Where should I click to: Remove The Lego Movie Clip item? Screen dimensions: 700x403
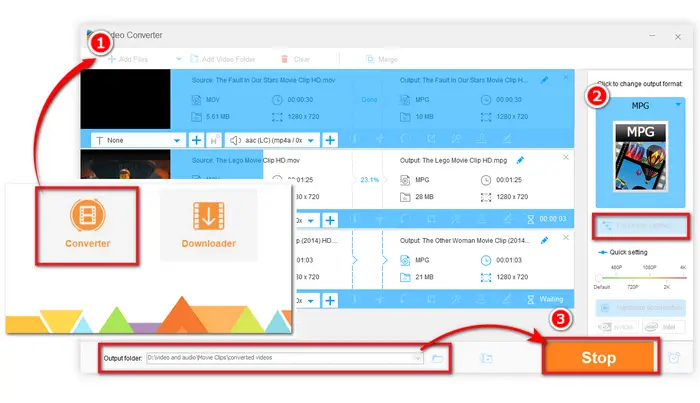point(566,158)
